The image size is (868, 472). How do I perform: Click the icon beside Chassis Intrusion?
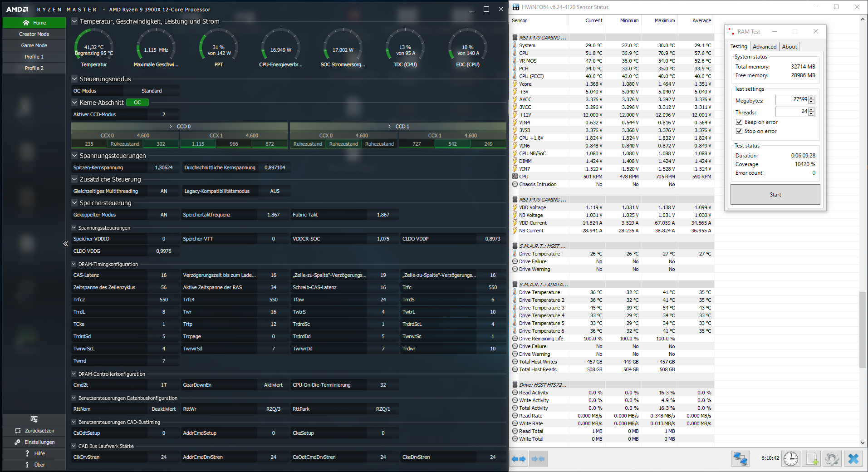pyautogui.click(x=515, y=184)
